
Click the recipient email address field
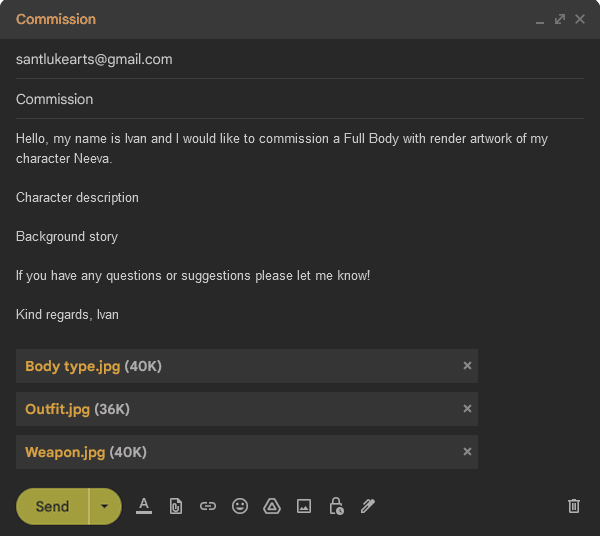pyautogui.click(x=300, y=59)
